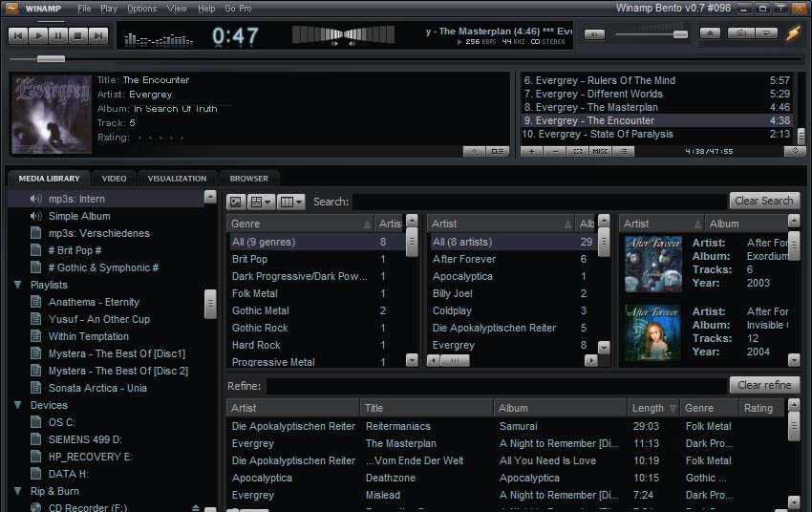Screen dimensions: 812x512
Task: Click the After Forever Invisible album cover
Action: click(653, 332)
